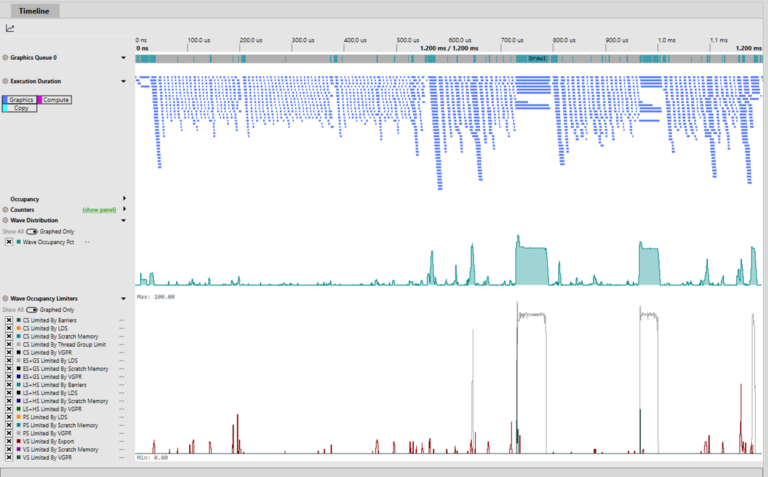Viewport: 768px width, 477px height.
Task: Click the magenta color bar on the Compute legend
Action: point(40,99)
